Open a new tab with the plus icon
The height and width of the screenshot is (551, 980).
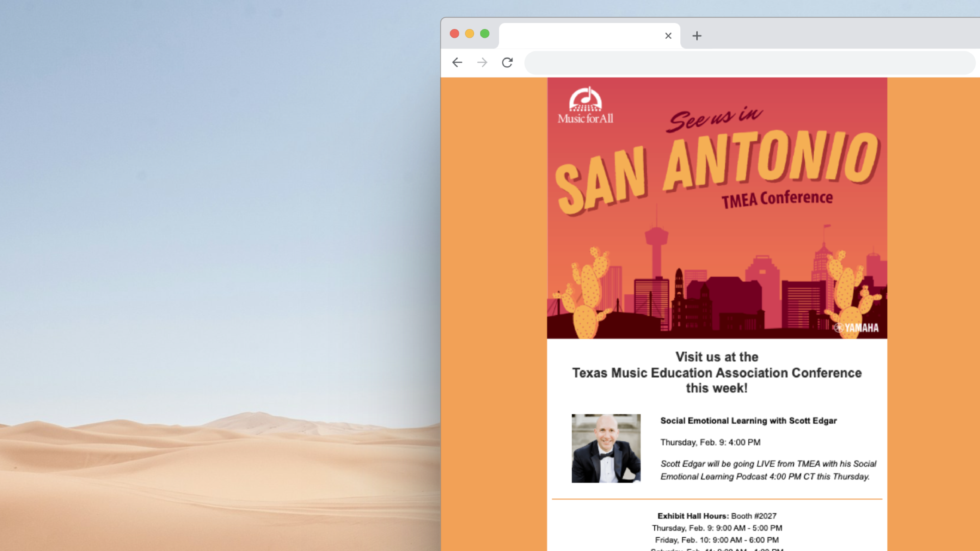click(x=697, y=36)
